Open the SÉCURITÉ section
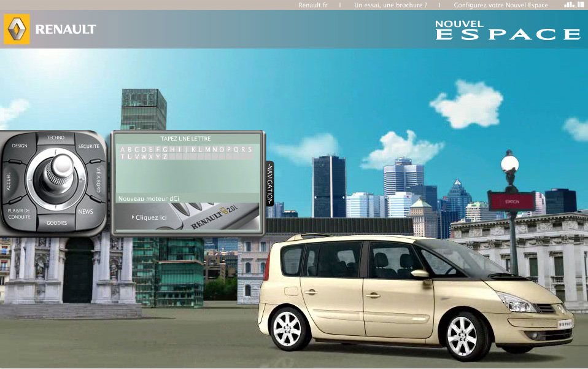Image resolution: width=588 pixels, height=369 pixels. [x=88, y=146]
